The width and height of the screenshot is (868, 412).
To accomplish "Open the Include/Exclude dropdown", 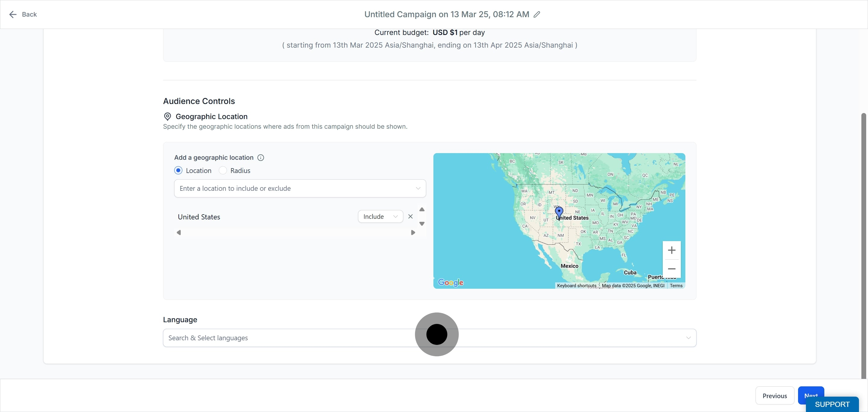I will (380, 217).
